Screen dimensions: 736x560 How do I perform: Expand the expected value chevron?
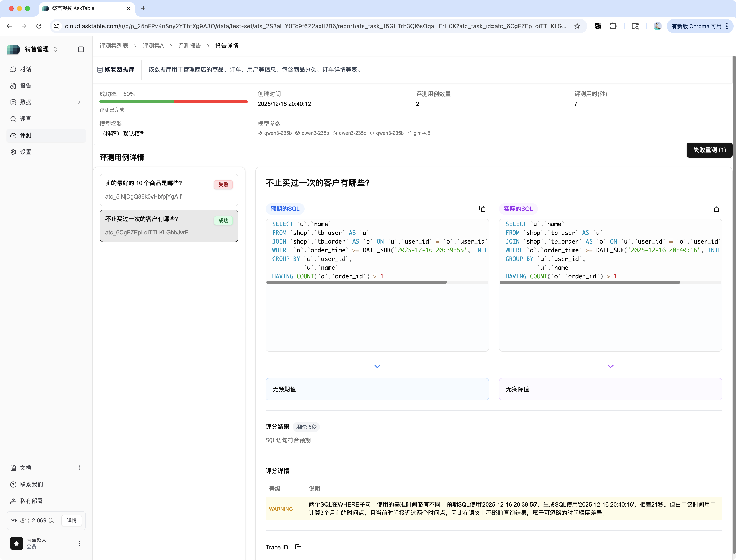point(377,366)
